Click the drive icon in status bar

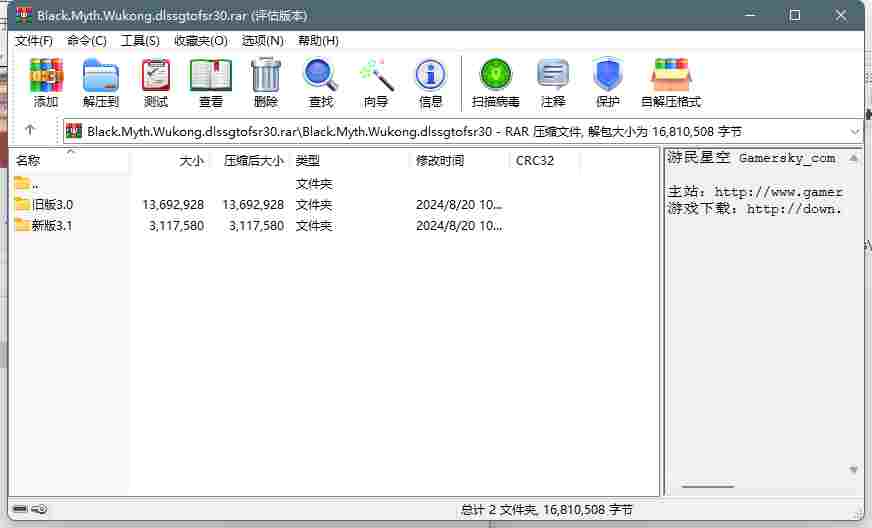point(20,509)
